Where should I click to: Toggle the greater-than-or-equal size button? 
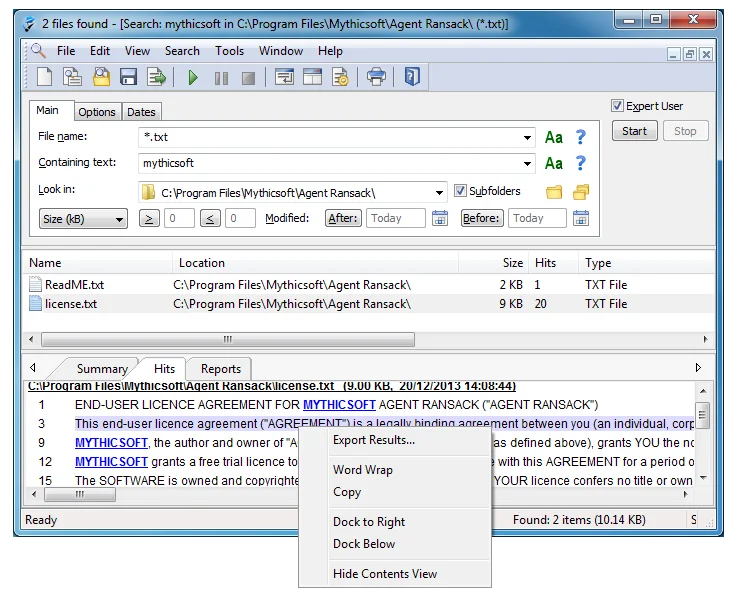click(x=149, y=218)
